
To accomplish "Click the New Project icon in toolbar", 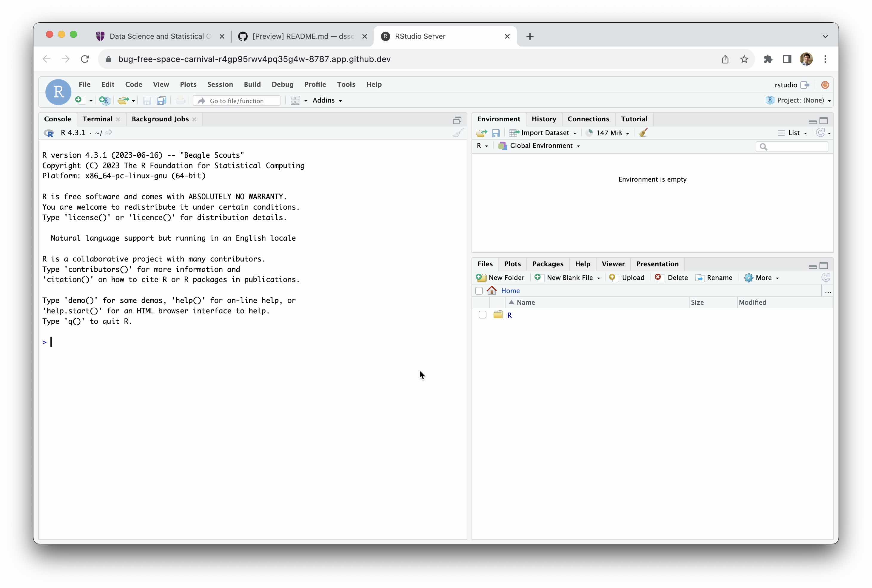I will pyautogui.click(x=104, y=100).
